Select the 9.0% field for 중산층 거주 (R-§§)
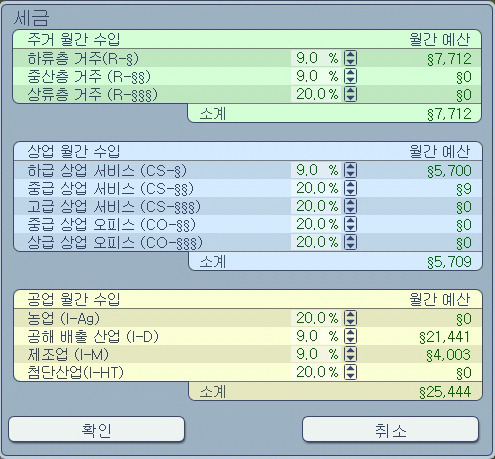 point(317,76)
